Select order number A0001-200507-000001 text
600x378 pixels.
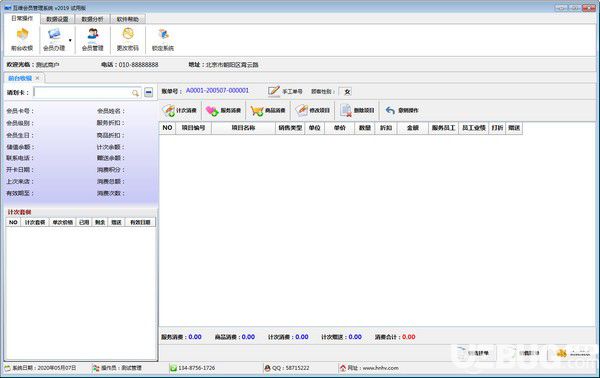(217, 91)
